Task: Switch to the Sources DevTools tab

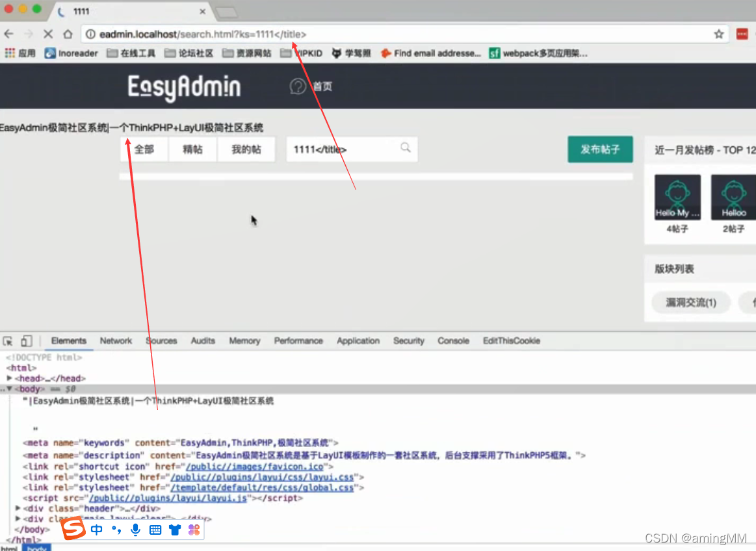Action: click(161, 341)
